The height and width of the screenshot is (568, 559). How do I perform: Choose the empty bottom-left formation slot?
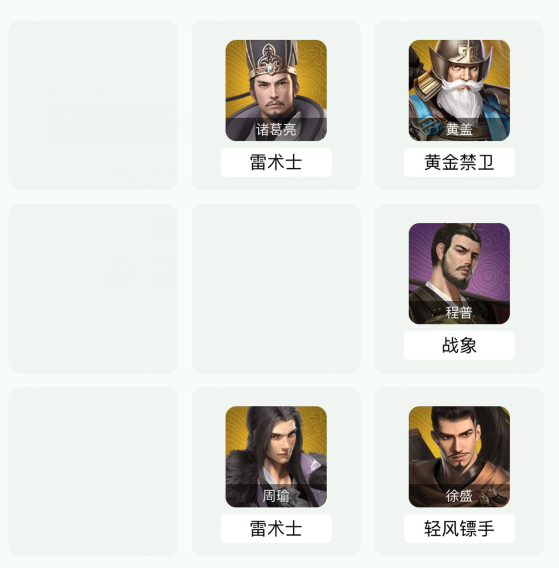pos(93,472)
